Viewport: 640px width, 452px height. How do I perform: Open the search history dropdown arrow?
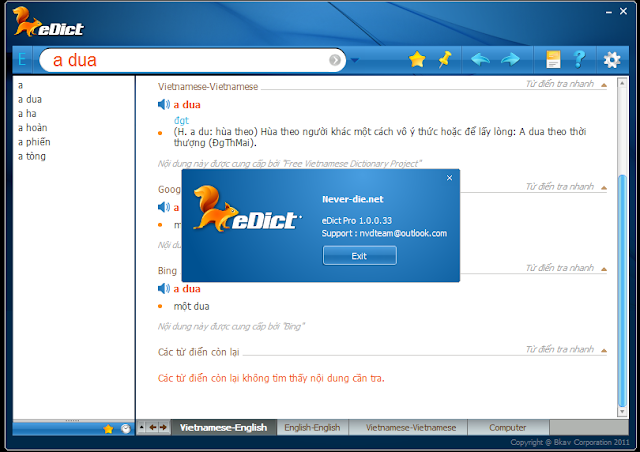[x=355, y=60]
